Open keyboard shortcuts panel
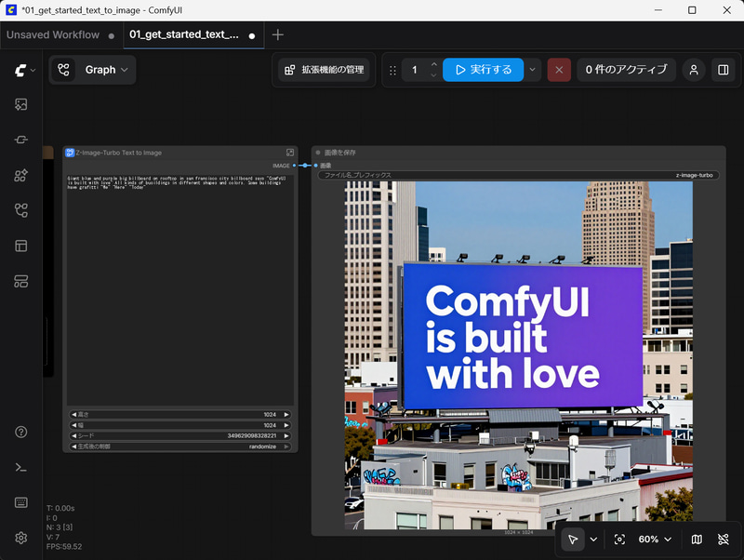The height and width of the screenshot is (560, 744). [20, 502]
